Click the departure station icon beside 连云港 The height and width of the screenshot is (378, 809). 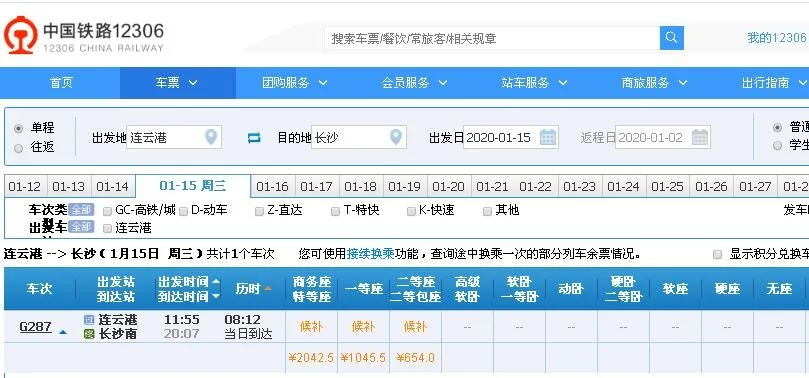(89, 320)
